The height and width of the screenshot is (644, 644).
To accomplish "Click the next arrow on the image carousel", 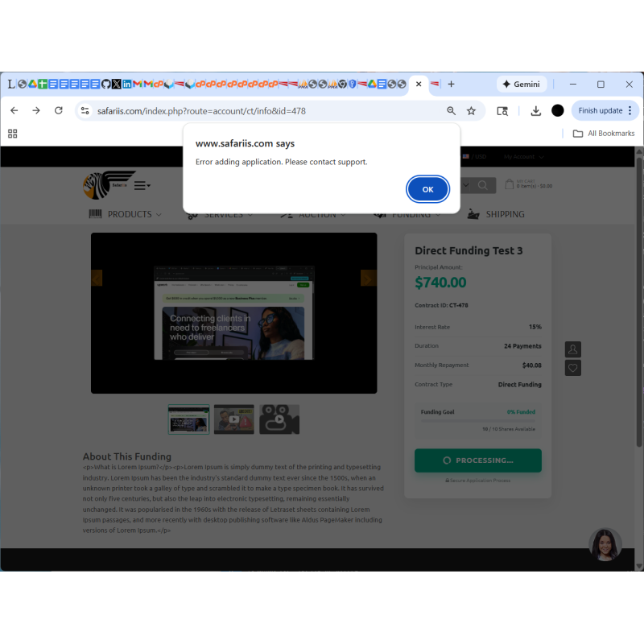I will tap(369, 278).
